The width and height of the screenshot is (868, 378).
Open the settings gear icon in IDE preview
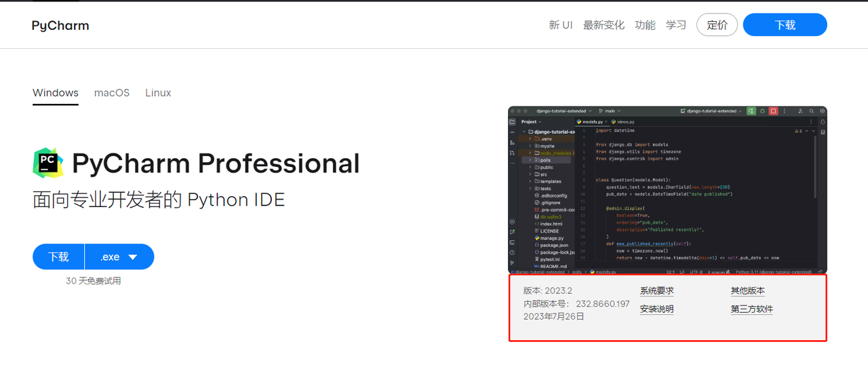822,111
